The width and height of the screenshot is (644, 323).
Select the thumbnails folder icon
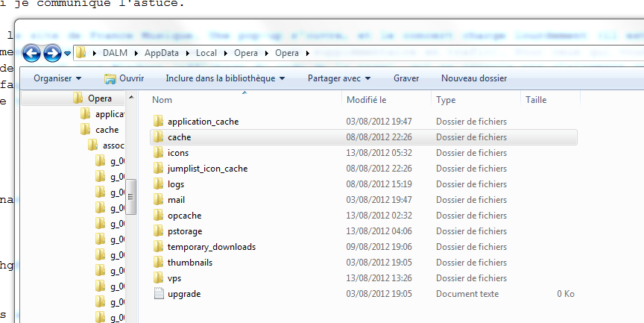point(159,262)
